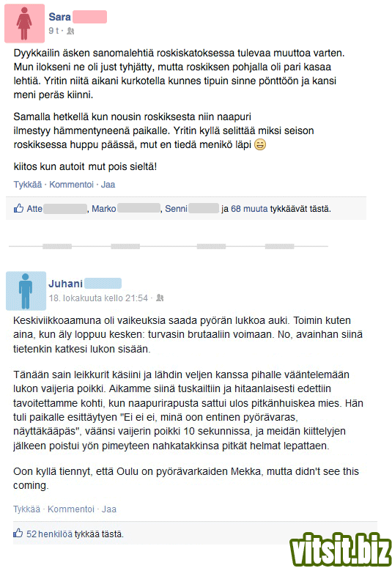Open Sara's profile name link

(60, 17)
